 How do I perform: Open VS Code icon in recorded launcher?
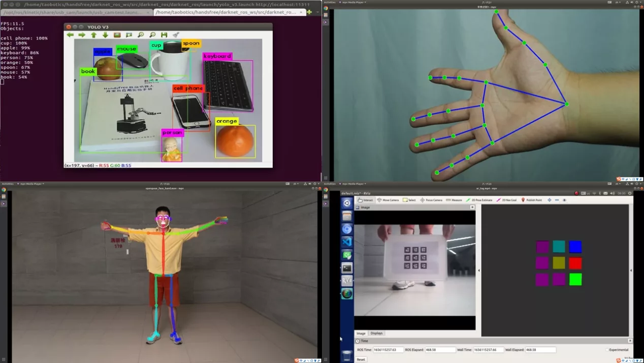tap(347, 242)
